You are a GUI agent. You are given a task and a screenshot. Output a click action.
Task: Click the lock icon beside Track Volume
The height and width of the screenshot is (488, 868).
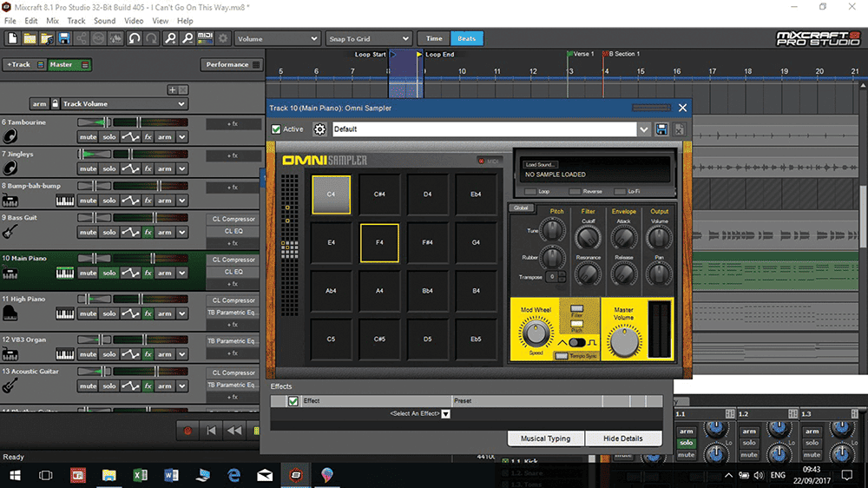click(55, 103)
